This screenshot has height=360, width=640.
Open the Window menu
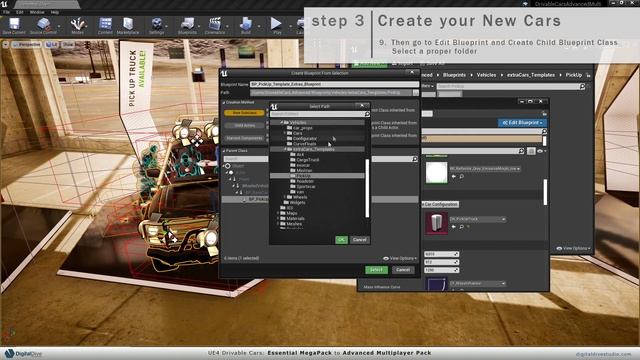point(37,12)
